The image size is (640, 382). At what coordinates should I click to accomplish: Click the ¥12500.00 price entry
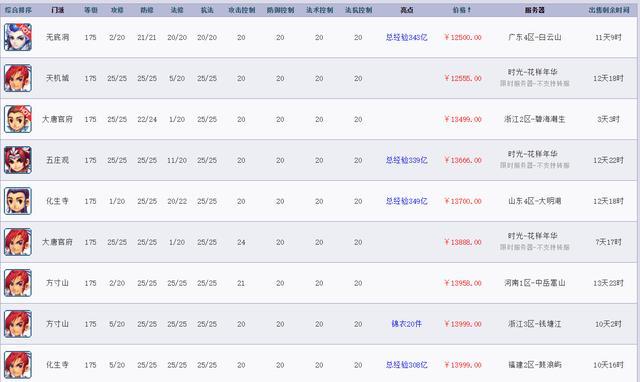coord(463,38)
